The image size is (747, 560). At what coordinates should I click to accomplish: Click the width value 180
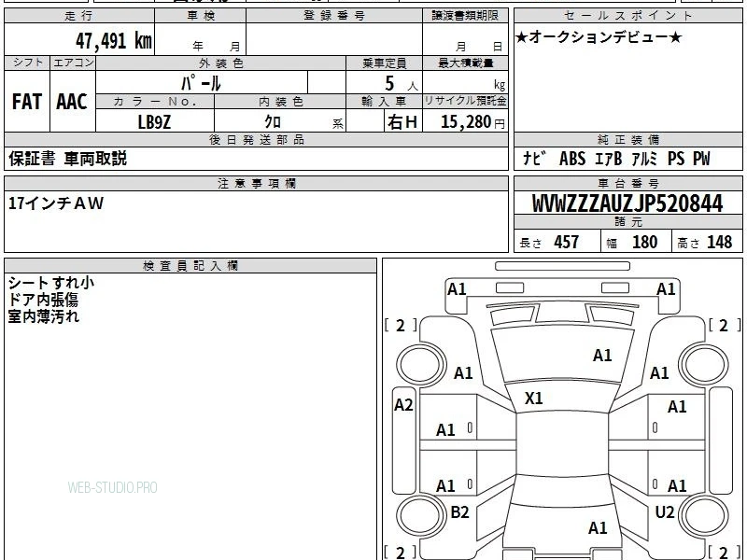pyautogui.click(x=645, y=242)
